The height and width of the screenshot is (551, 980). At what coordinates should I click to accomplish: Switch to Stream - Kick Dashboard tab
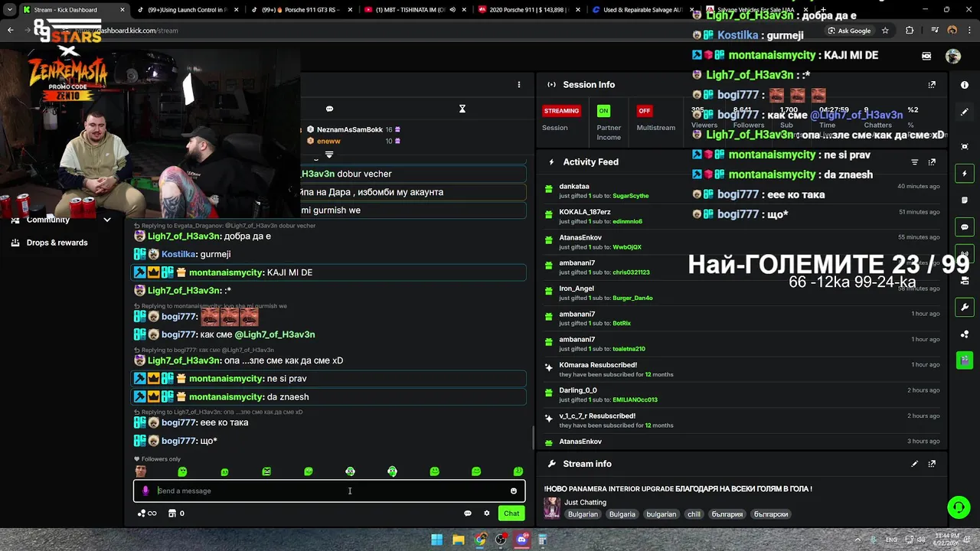pyautogui.click(x=73, y=10)
